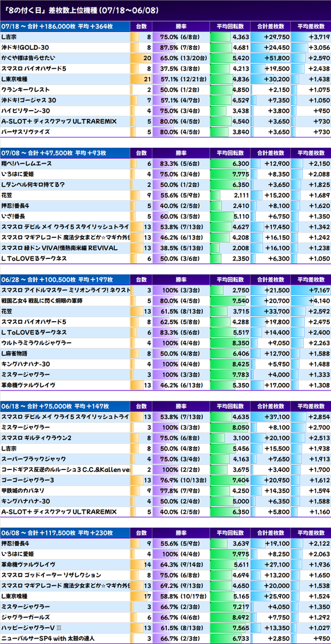Select the 07/08 section header with 合計 +47,500枚
Viewport: 331px width, 644px height.
[x=65, y=153]
